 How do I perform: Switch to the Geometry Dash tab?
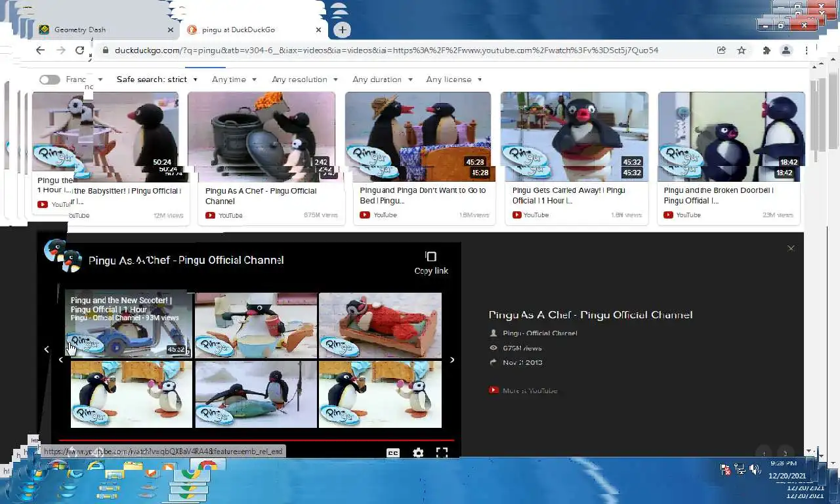coord(105,30)
